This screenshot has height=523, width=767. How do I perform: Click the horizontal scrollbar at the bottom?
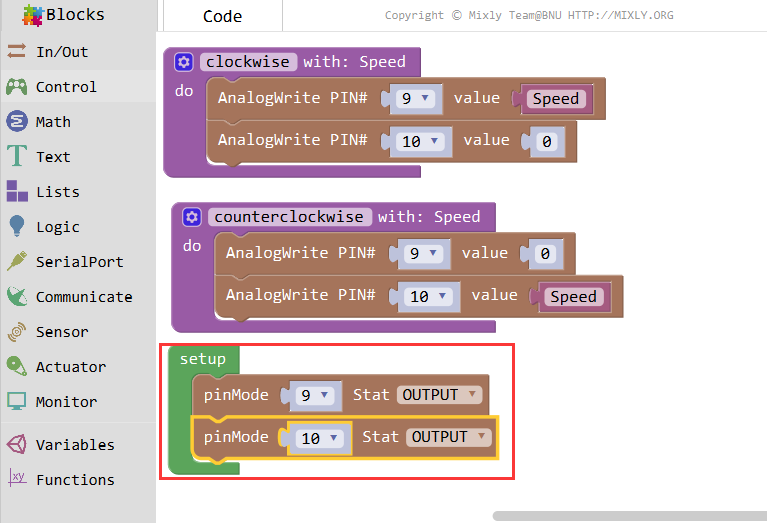pos(630,516)
